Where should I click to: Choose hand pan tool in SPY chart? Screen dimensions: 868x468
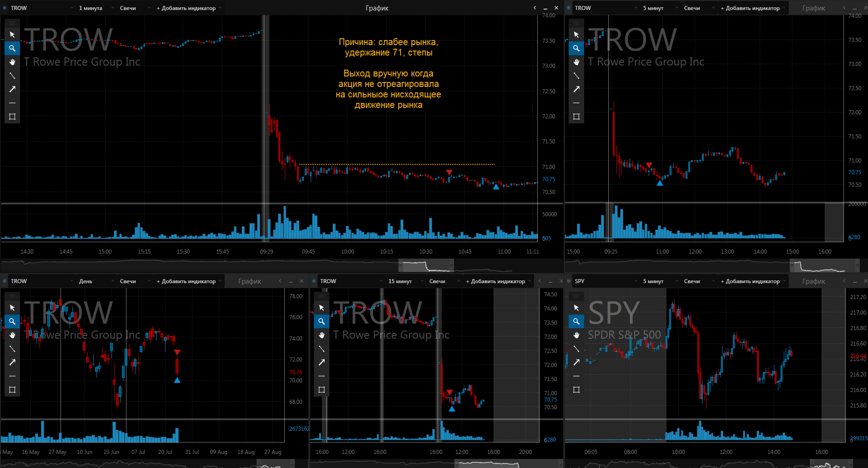pos(576,335)
